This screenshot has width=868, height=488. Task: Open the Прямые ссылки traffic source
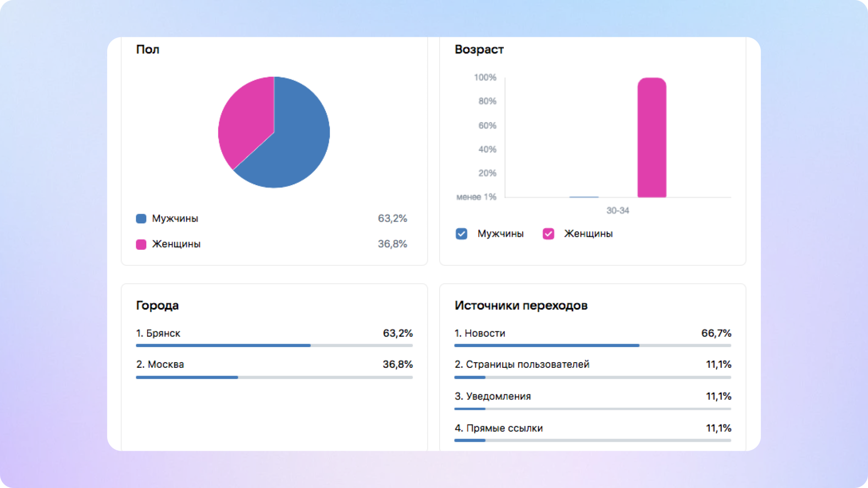[499, 428]
